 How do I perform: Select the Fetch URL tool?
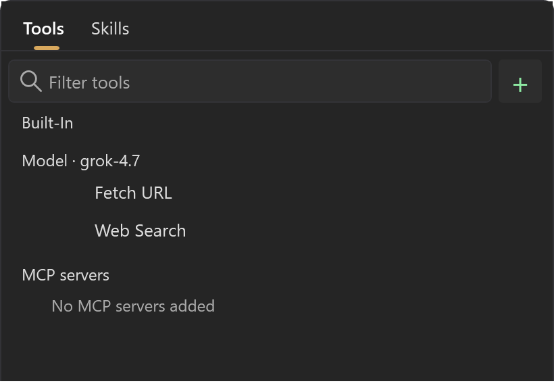133,193
